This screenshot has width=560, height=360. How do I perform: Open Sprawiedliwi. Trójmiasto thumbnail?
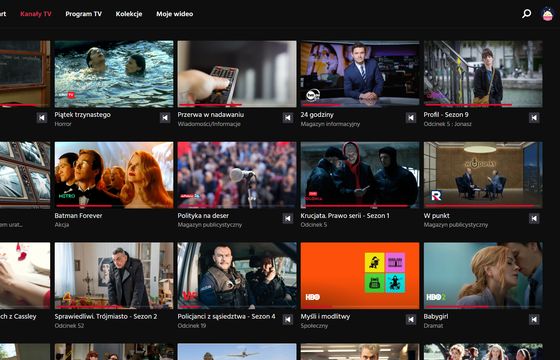click(x=114, y=276)
